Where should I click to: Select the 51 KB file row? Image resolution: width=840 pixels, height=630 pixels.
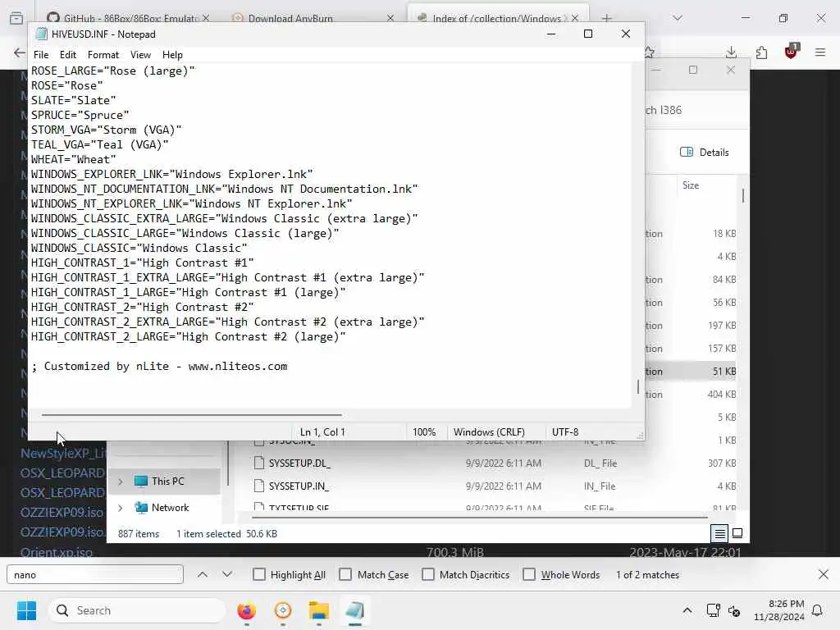point(690,372)
